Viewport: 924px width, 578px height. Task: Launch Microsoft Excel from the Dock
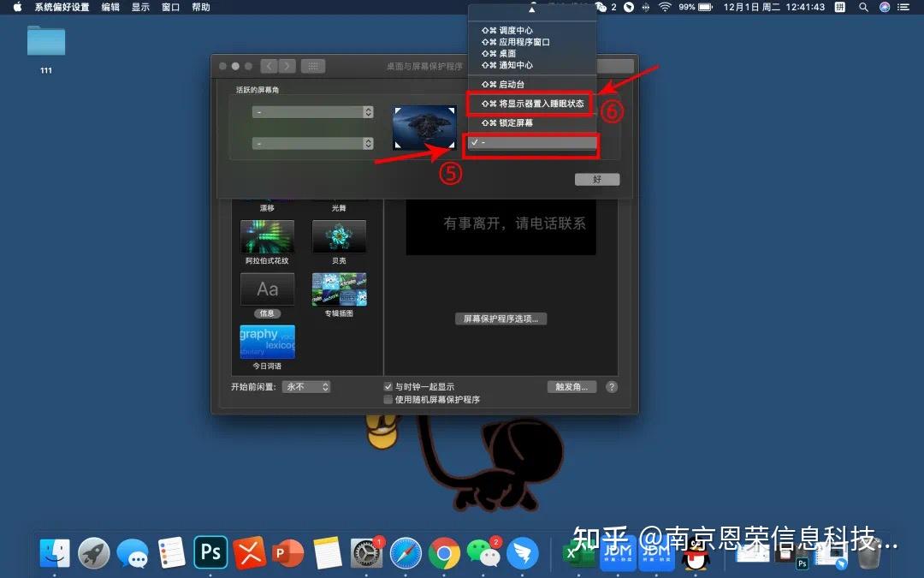[580, 553]
